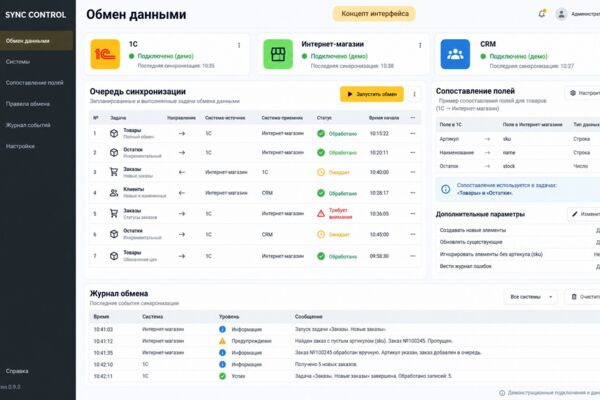Viewport: 600px width, 400px height.
Task: Open the row 7 actions menu
Action: [412, 256]
